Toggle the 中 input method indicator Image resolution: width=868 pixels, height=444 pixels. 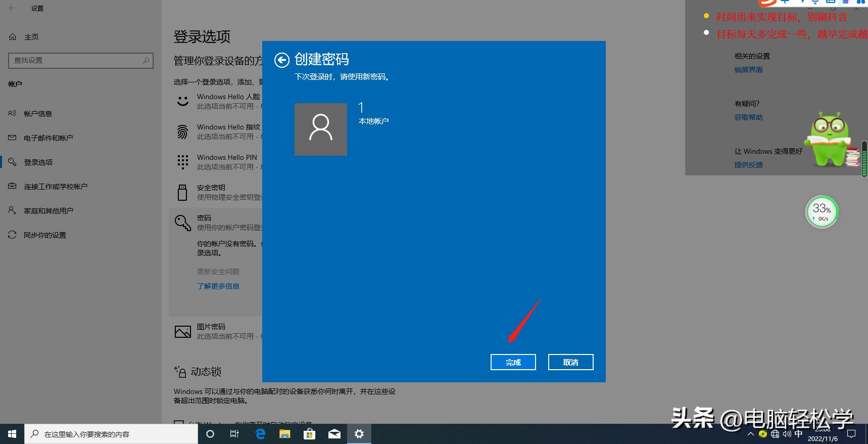[798, 434]
